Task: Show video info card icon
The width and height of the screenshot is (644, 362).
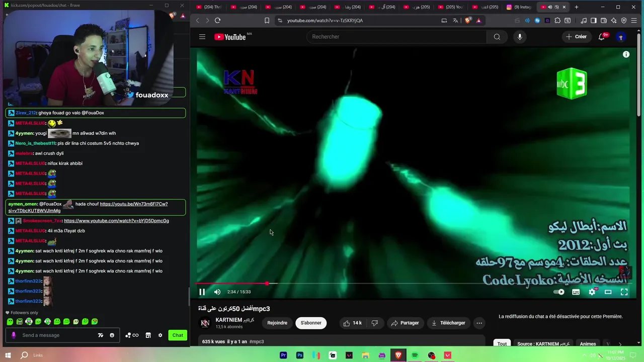Action: (x=626, y=54)
